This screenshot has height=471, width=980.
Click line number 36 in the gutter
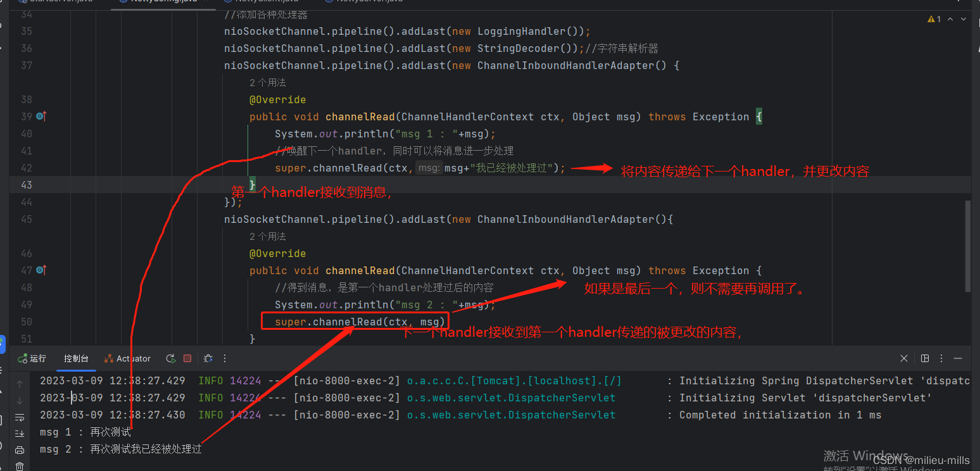click(x=26, y=48)
